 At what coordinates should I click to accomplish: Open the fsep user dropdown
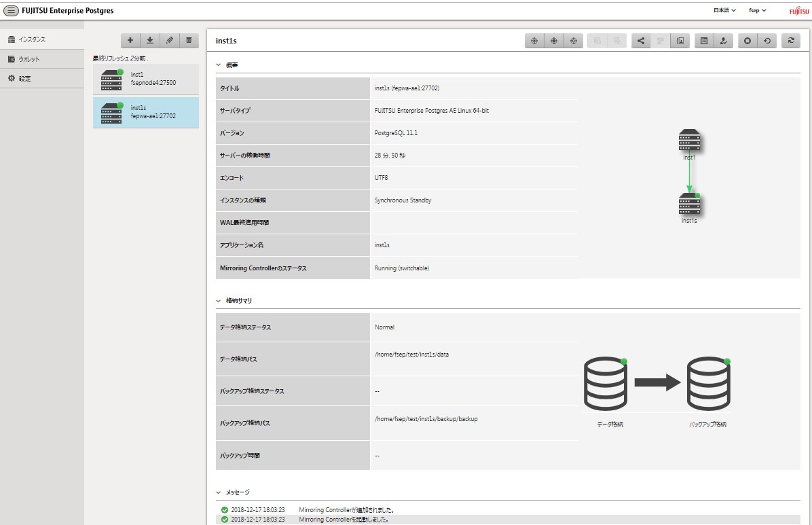click(x=758, y=10)
